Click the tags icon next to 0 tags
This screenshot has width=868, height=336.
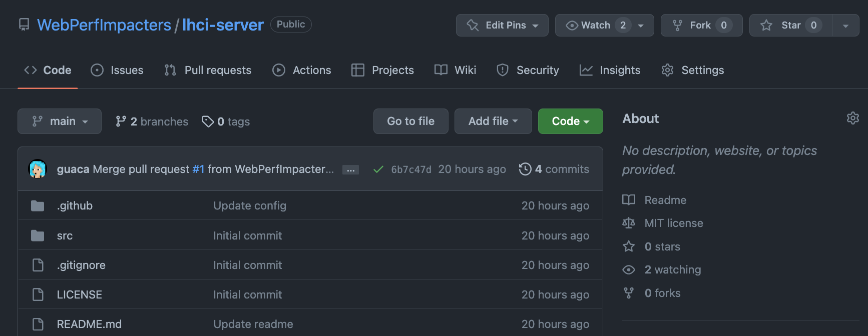coord(208,121)
